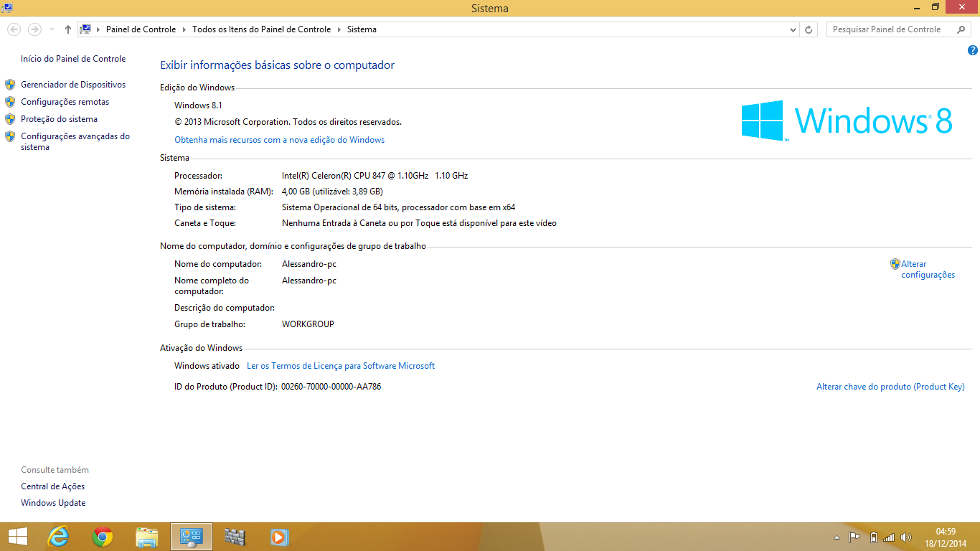
Task: Open File Explorer from the taskbar
Action: [x=147, y=537]
